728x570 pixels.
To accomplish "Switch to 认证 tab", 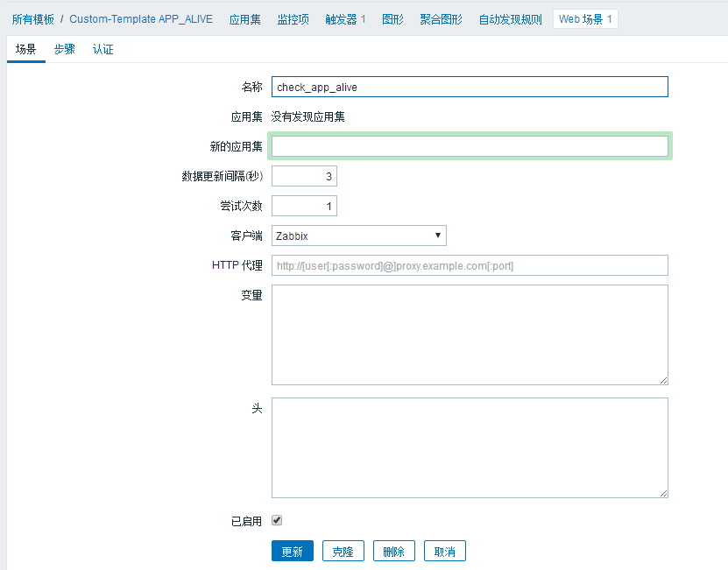I will pos(103,49).
